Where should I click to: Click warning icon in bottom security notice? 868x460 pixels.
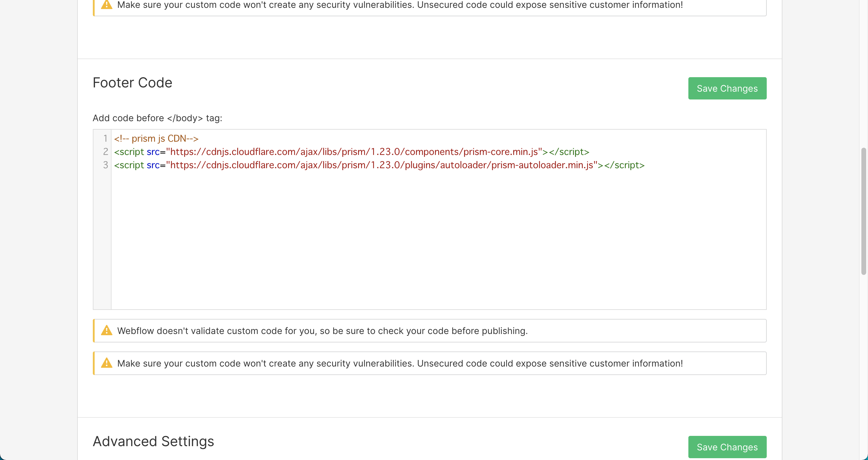[106, 363]
